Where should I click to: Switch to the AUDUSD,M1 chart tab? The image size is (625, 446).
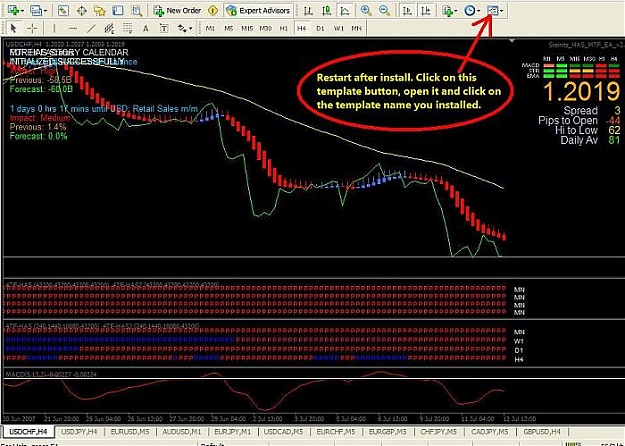(182, 432)
